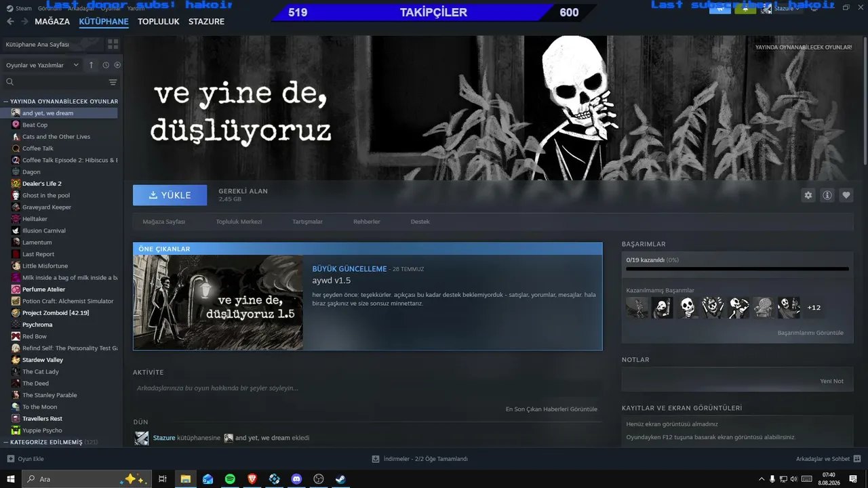
Task: Open the Topluluk Merkezi link
Action: click(239, 222)
